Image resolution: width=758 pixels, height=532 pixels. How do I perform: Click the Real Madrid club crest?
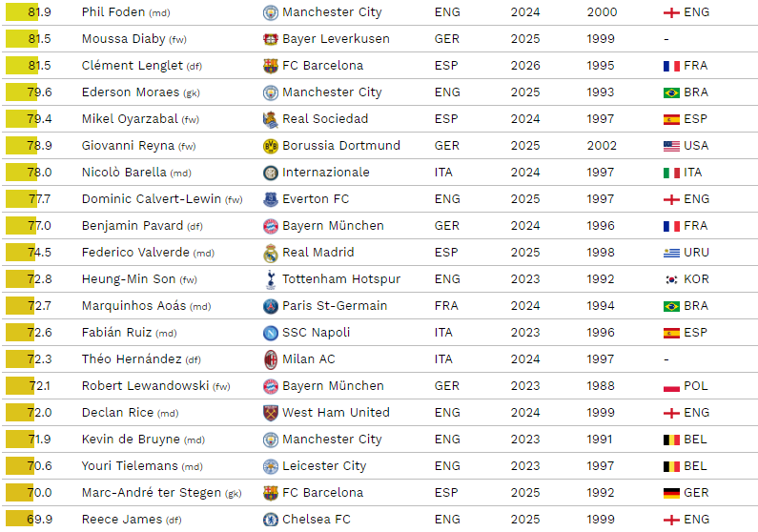tap(270, 253)
